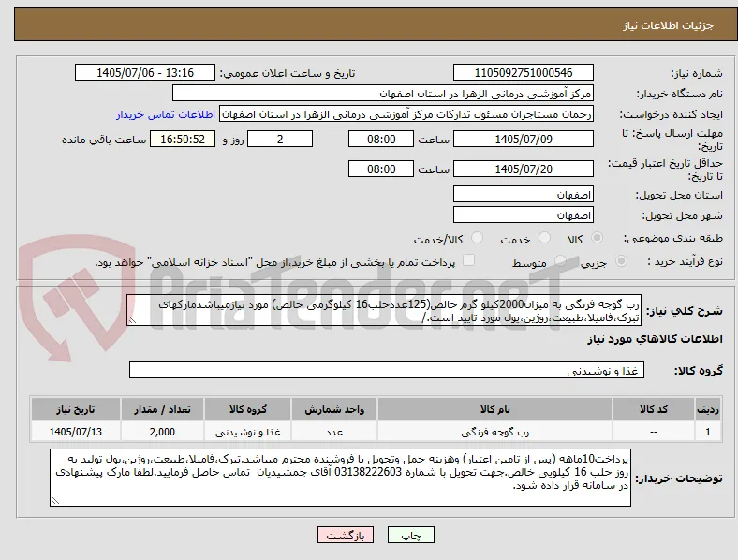Click the table cell غذا و نوشیدنی

(247, 432)
